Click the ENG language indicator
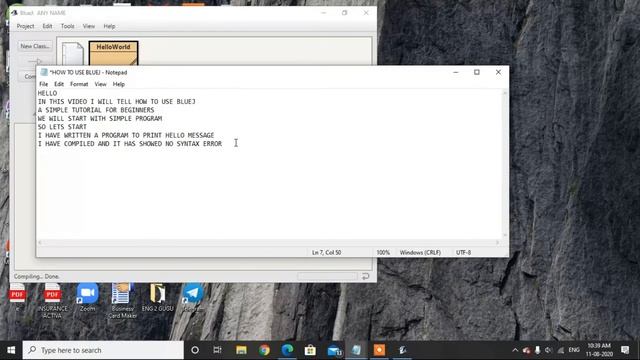This screenshot has height=360, width=640. [574, 350]
